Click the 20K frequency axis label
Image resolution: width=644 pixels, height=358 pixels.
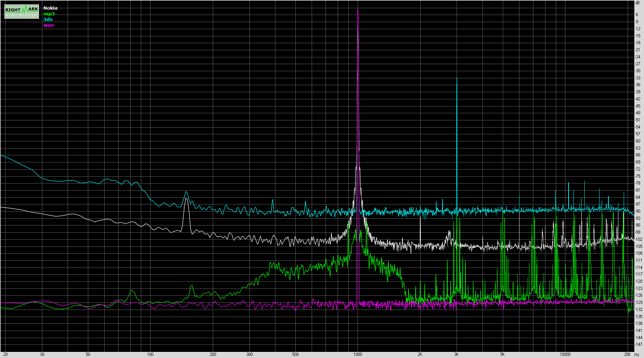click(x=628, y=354)
